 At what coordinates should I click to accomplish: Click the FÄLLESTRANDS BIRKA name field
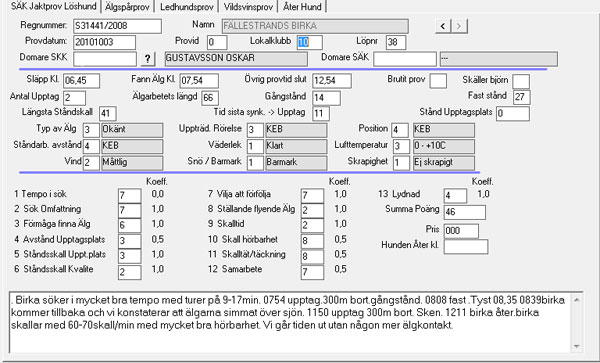tap(315, 26)
